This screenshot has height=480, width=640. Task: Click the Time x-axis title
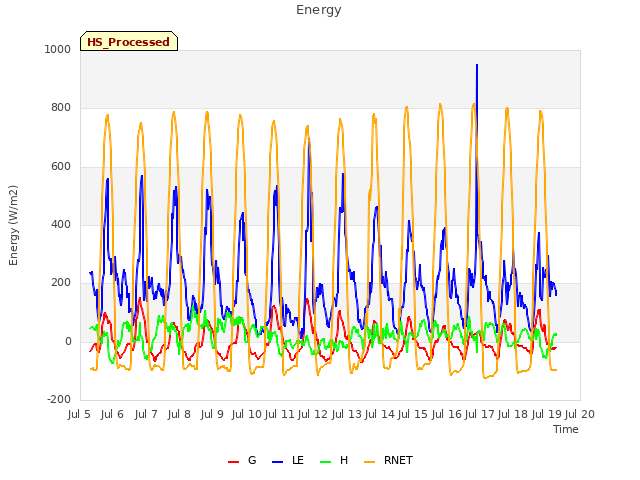click(x=566, y=429)
